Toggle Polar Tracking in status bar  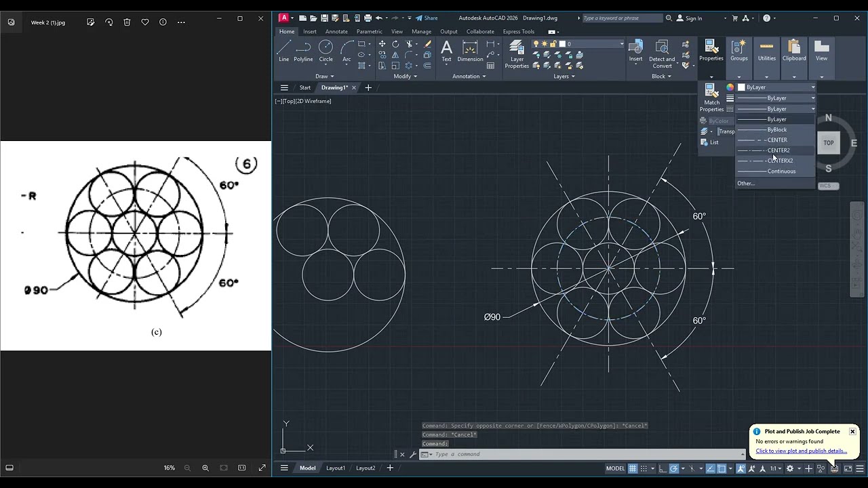(674, 468)
